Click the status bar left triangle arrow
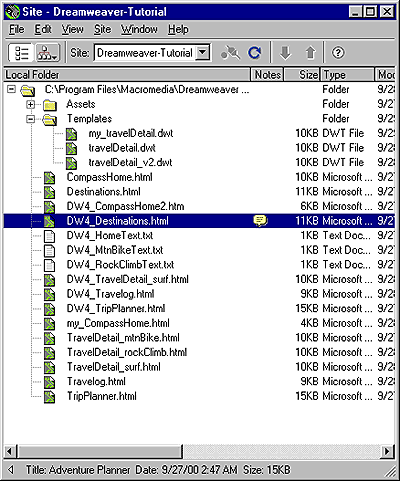This screenshot has height=481, width=400. [x=11, y=470]
